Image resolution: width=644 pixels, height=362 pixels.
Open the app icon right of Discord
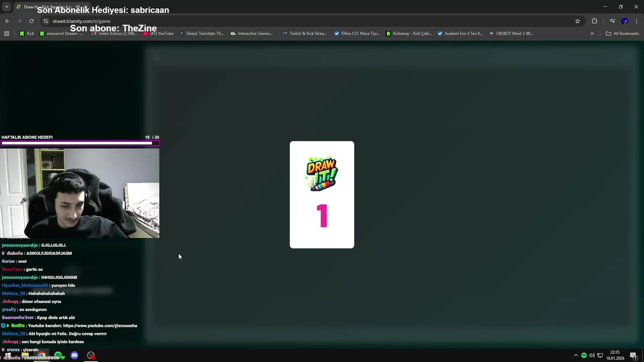(91, 355)
